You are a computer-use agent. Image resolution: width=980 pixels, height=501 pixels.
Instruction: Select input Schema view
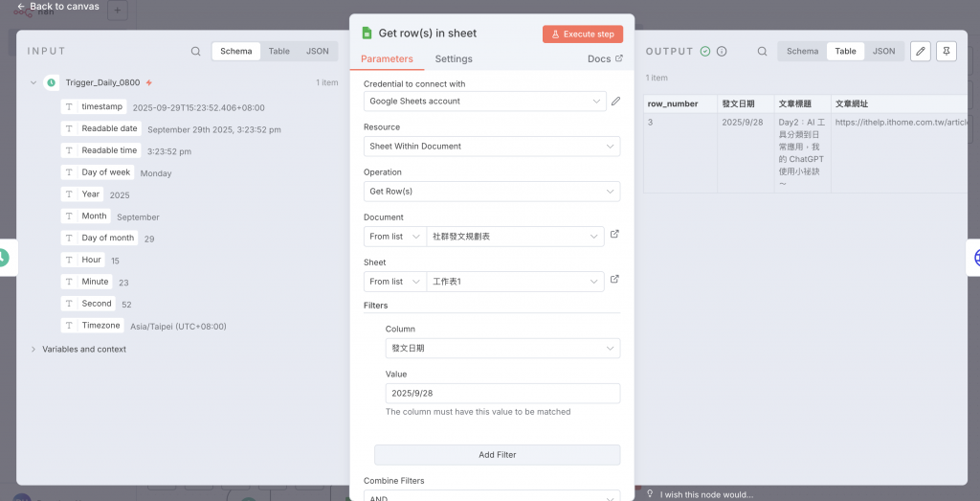236,52
